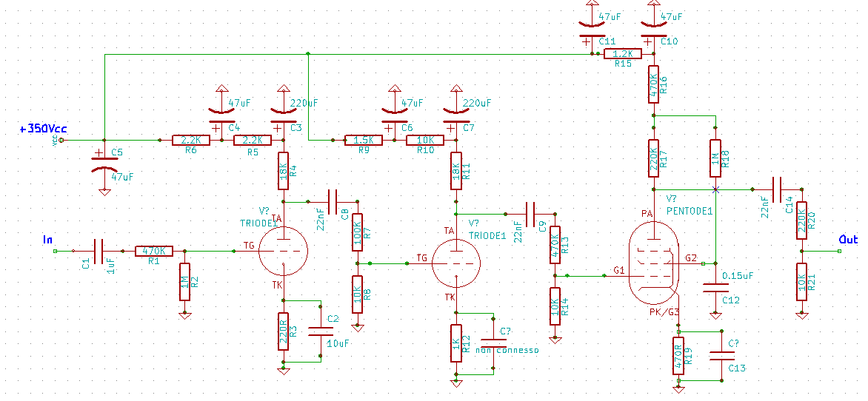868x401 pixels.
Task: Select the "Out" output port label
Action: tap(847, 240)
